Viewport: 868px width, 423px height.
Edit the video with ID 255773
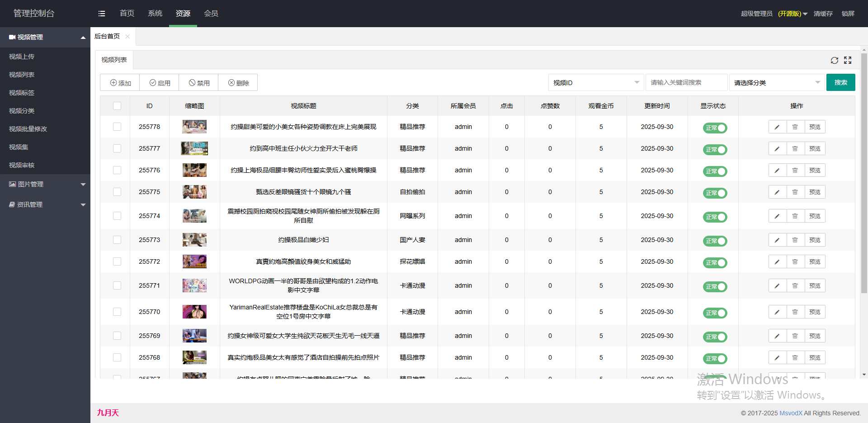coord(777,240)
